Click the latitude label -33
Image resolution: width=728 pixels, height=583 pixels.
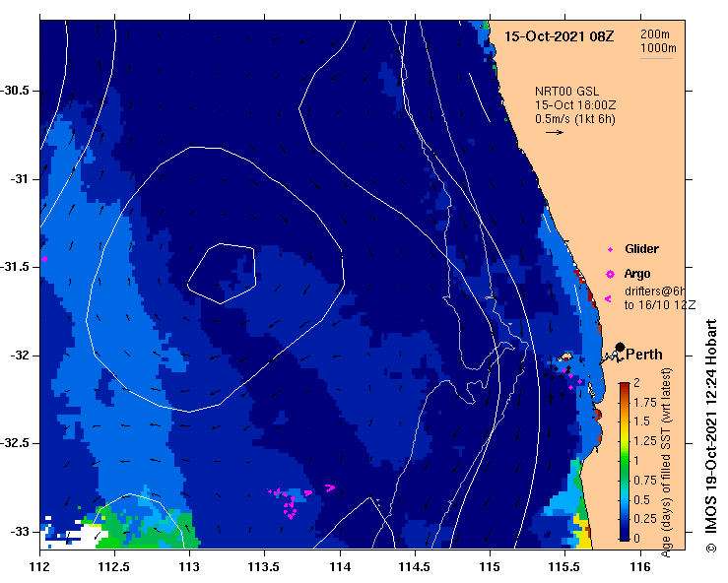pyautogui.click(x=19, y=532)
